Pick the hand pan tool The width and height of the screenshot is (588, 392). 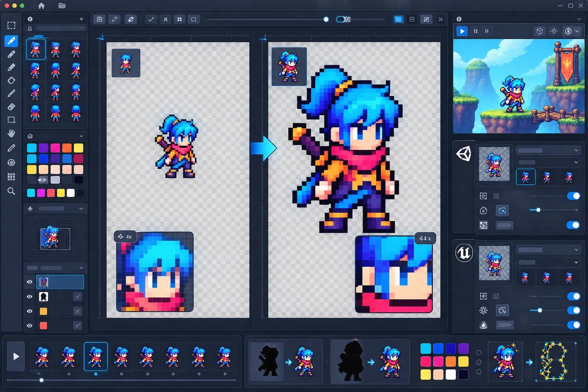click(x=11, y=133)
